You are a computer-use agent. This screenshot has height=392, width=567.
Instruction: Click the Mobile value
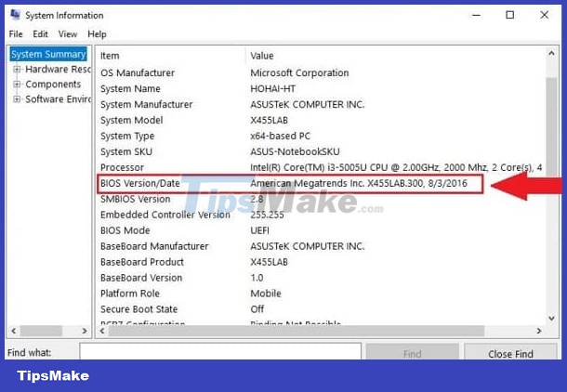click(x=266, y=294)
